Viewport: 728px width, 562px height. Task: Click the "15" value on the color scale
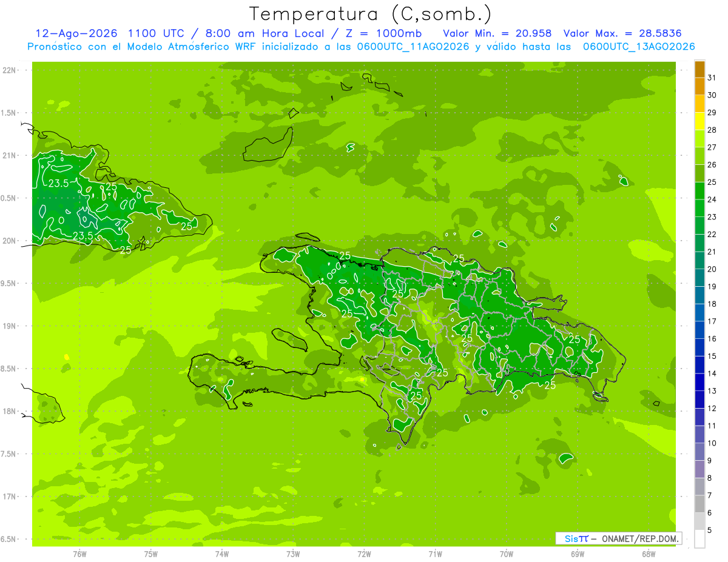point(712,356)
